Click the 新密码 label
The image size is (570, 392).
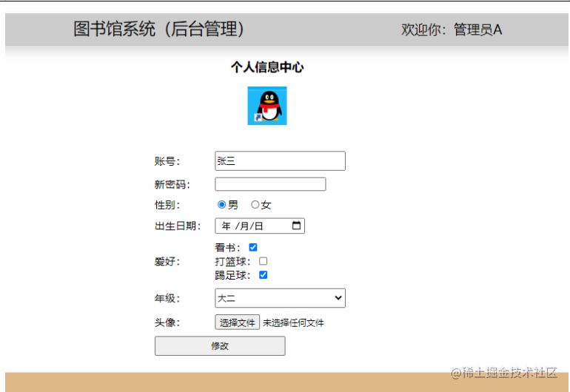pos(172,185)
